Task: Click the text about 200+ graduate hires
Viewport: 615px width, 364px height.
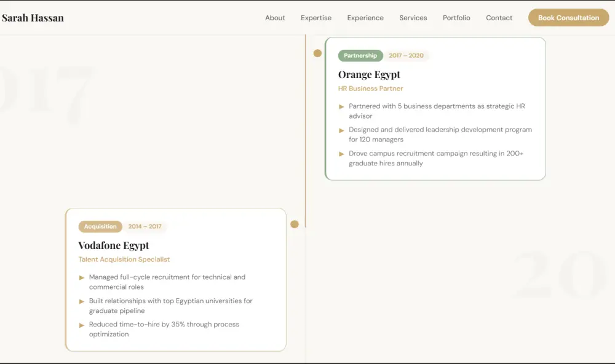Action: 436,159
